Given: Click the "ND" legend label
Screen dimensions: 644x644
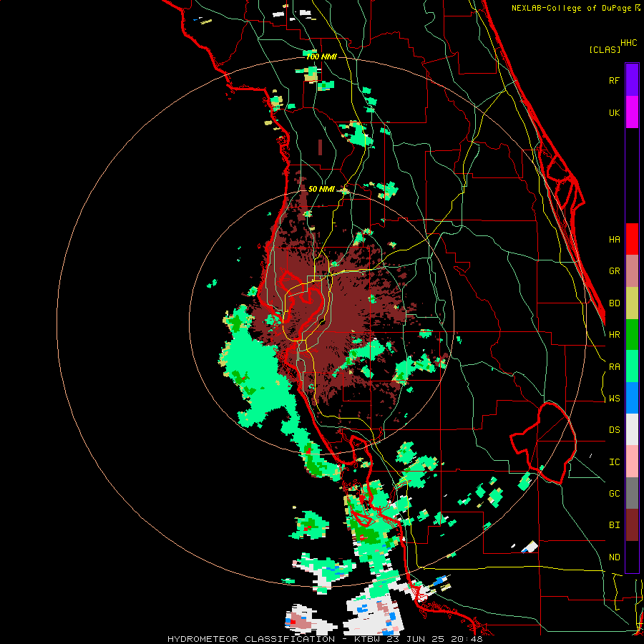Looking at the screenshot, I should (614, 557).
